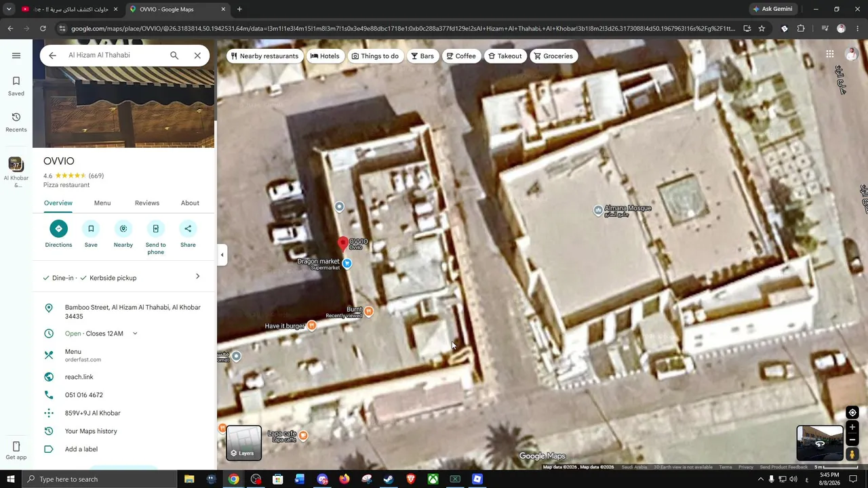Screen dimensions: 868x488
Task: Copy the plus code 859V+9J Al Khobar
Action: pos(123,413)
